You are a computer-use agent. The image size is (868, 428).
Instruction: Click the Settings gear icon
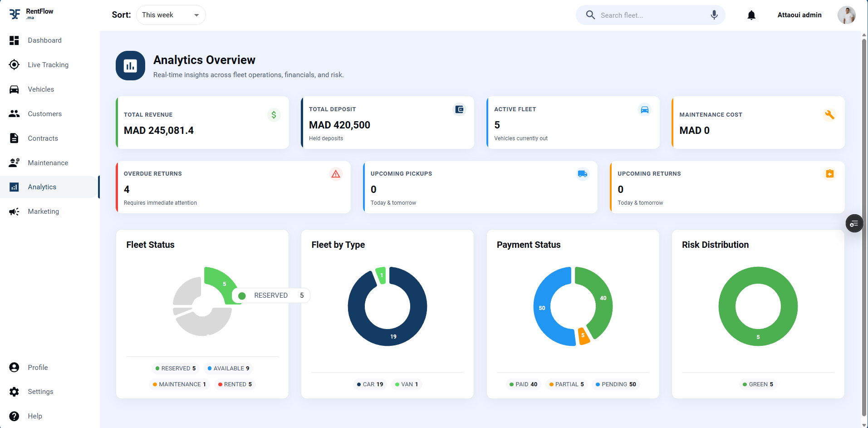point(14,392)
